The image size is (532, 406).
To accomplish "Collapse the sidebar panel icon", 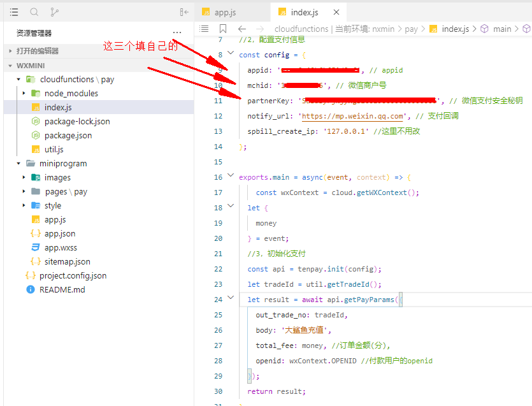I will tap(184, 13).
